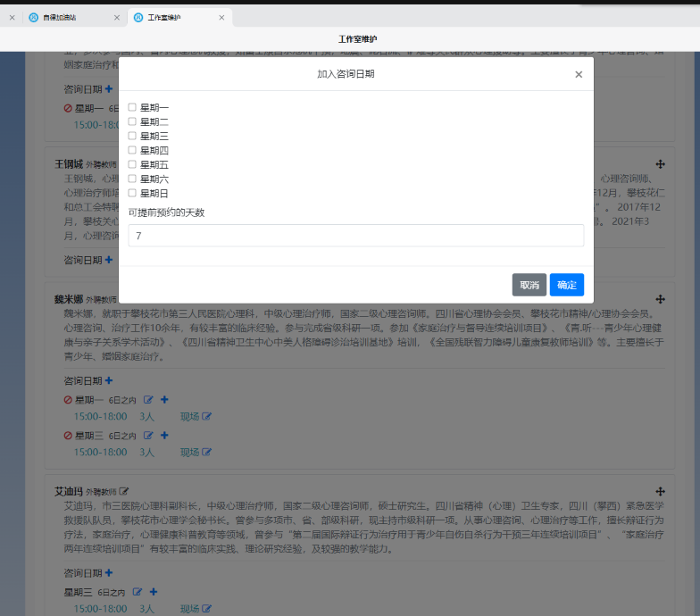
Task: Click 15:00-18:00 under 魏米娜 星期三
Action: click(100, 452)
